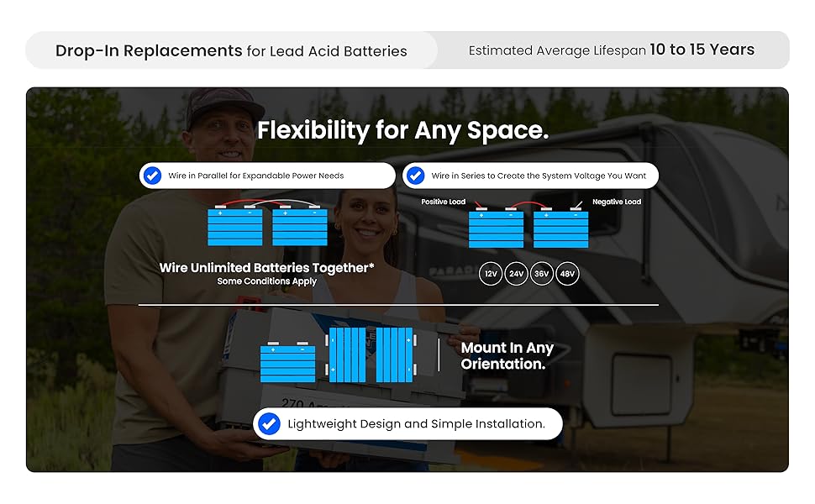The height and width of the screenshot is (504, 815).
Task: Click the checkmark beside Wire in Series
Action: [414, 176]
